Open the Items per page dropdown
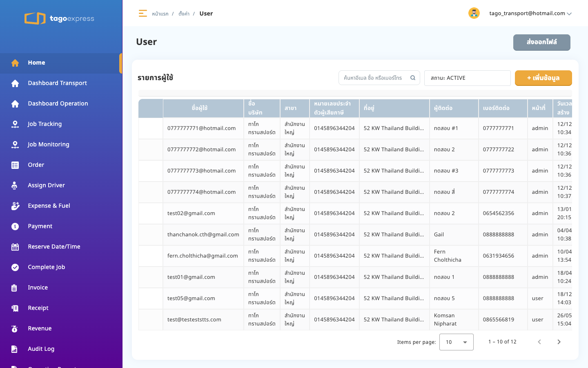 (x=457, y=342)
